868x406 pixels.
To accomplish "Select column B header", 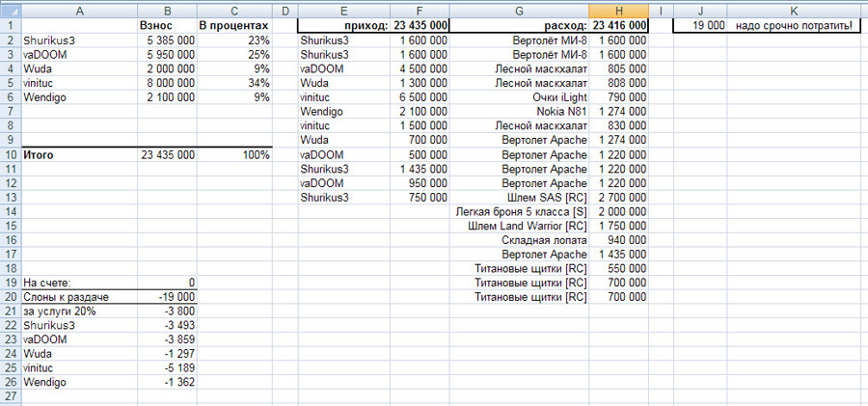I will point(167,11).
